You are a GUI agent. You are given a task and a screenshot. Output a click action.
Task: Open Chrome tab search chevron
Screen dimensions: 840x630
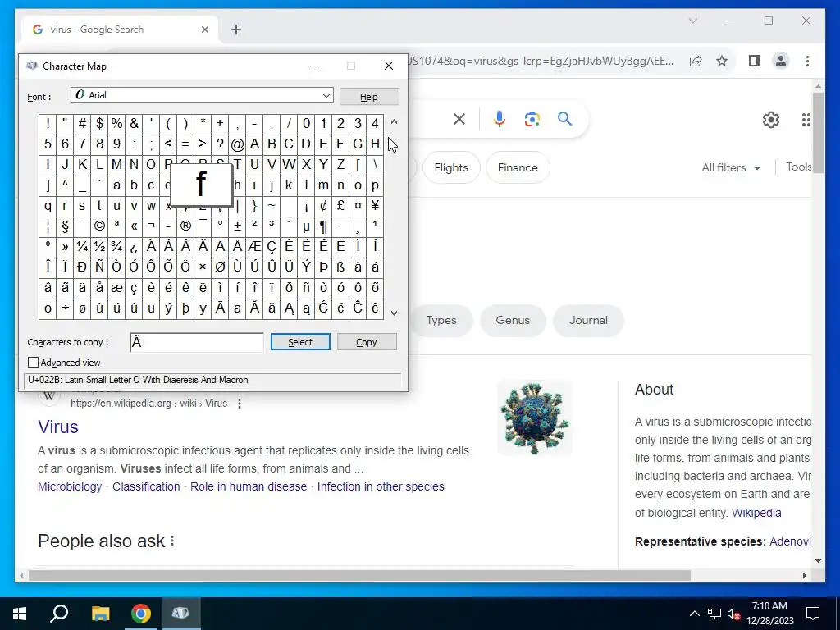click(692, 21)
